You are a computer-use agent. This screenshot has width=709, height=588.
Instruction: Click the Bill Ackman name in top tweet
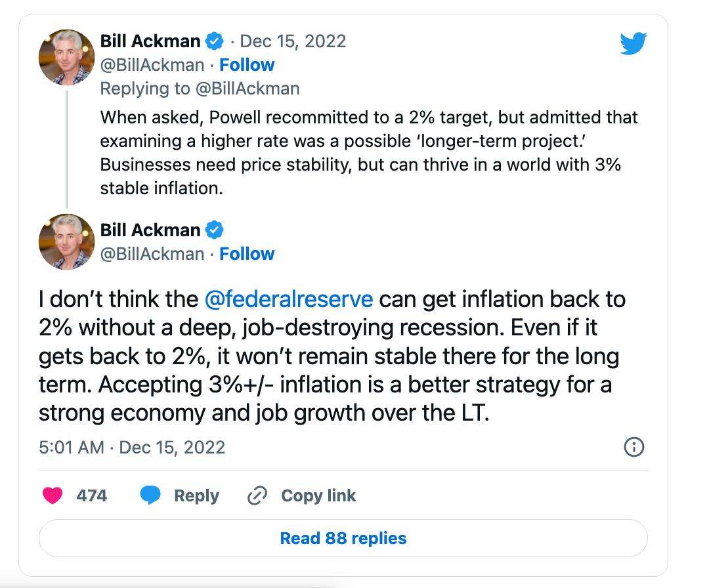point(150,41)
